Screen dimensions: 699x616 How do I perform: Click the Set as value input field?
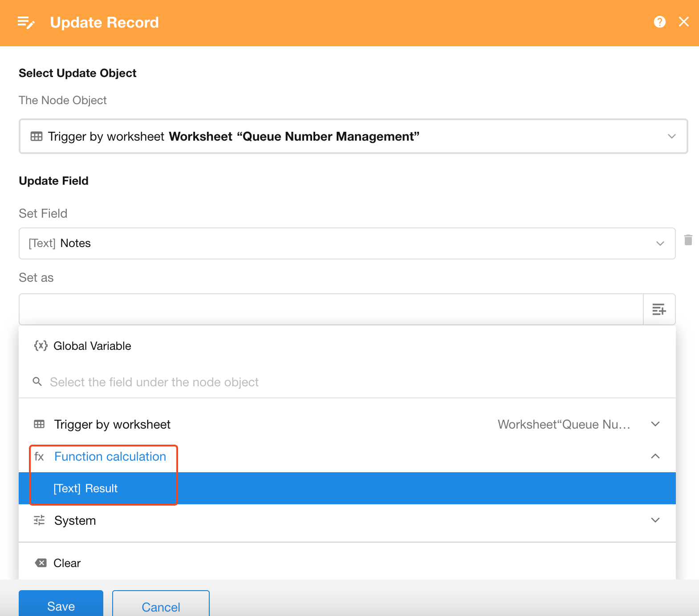pos(330,309)
